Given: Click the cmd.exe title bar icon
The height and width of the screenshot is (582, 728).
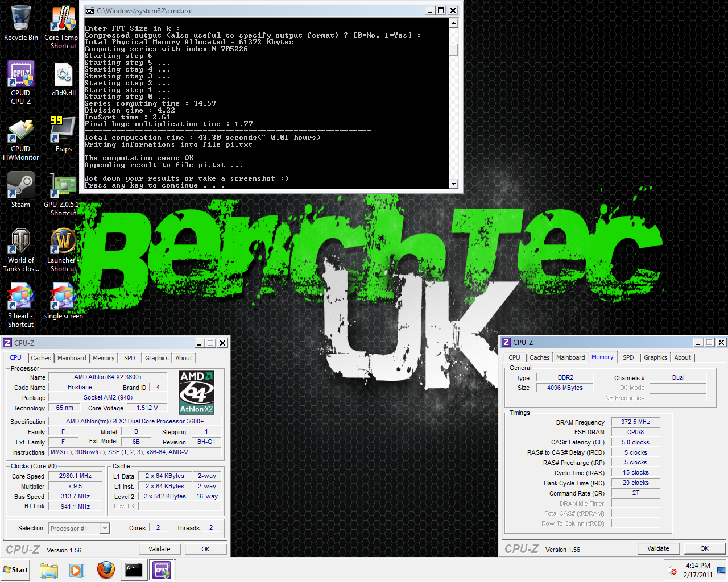Looking at the screenshot, I should pos(89,10).
